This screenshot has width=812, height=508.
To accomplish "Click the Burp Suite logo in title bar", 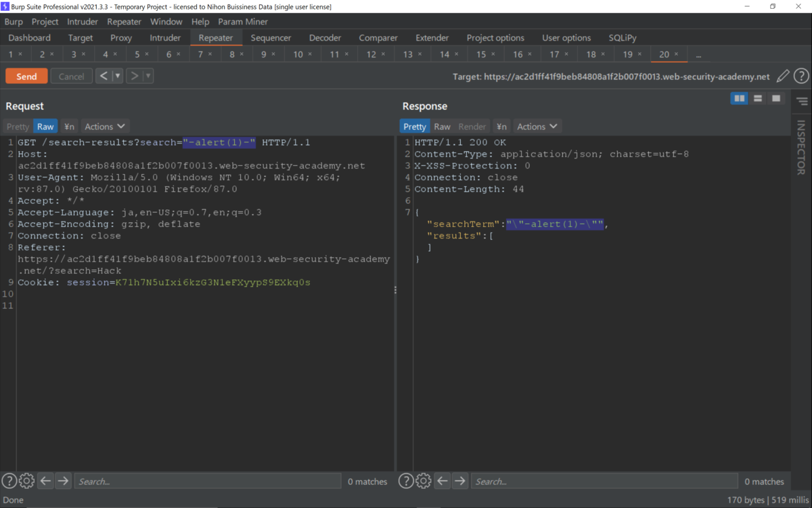I will [5, 6].
